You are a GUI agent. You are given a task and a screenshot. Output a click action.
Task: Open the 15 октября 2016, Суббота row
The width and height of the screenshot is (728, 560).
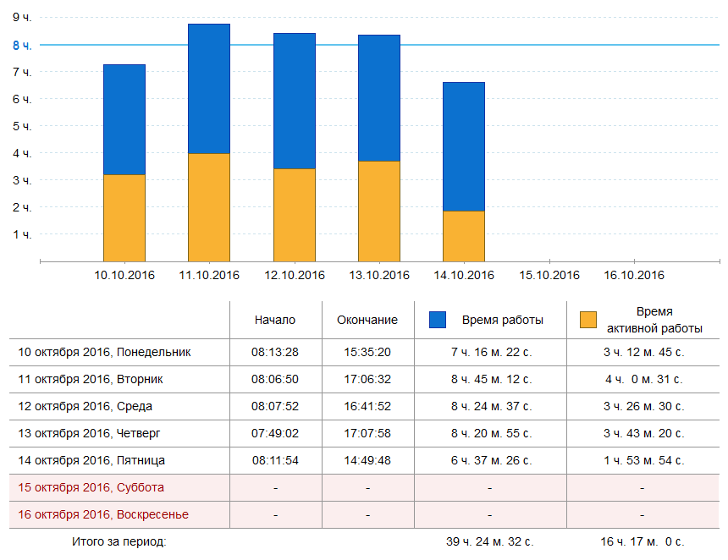[91, 487]
